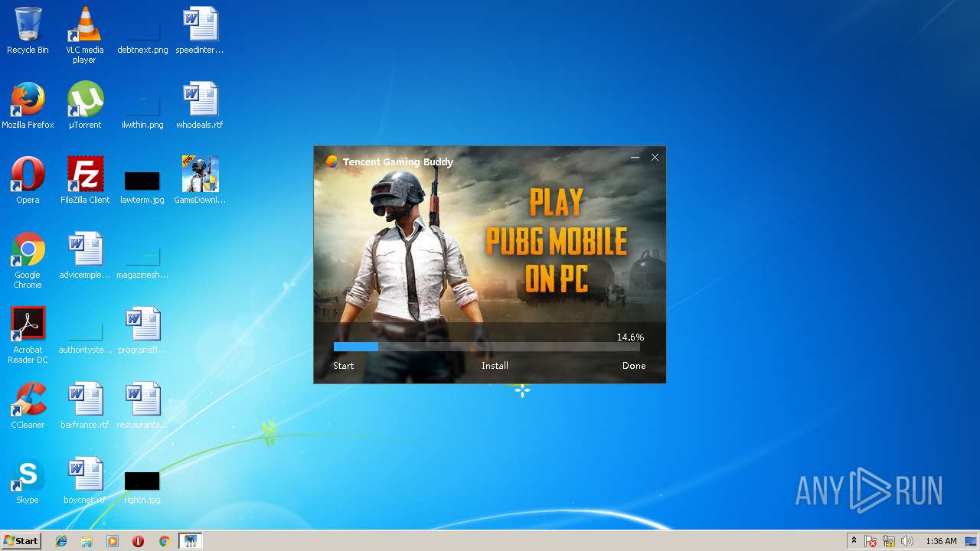Open Opera from the taskbar
This screenshot has width=980, height=551.
point(138,541)
